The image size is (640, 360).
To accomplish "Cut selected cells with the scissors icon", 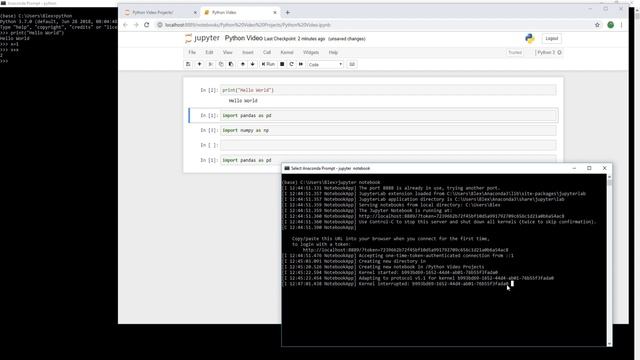I will coord(211,64).
